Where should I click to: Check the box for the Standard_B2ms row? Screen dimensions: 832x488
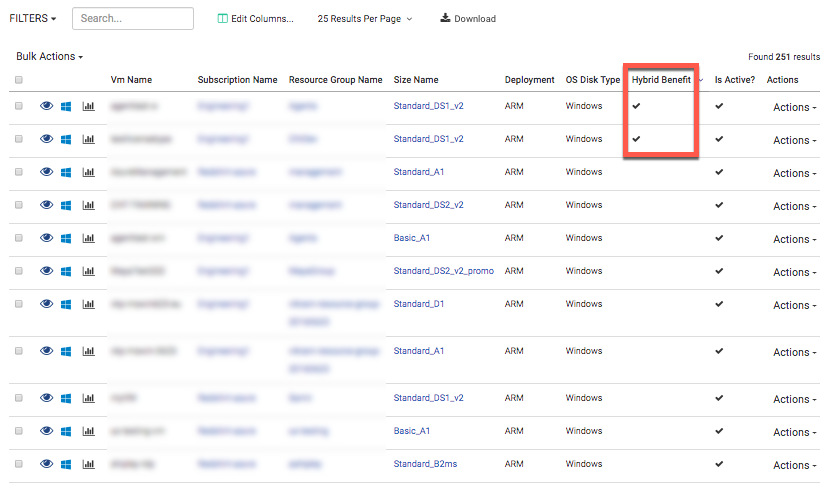(19, 464)
